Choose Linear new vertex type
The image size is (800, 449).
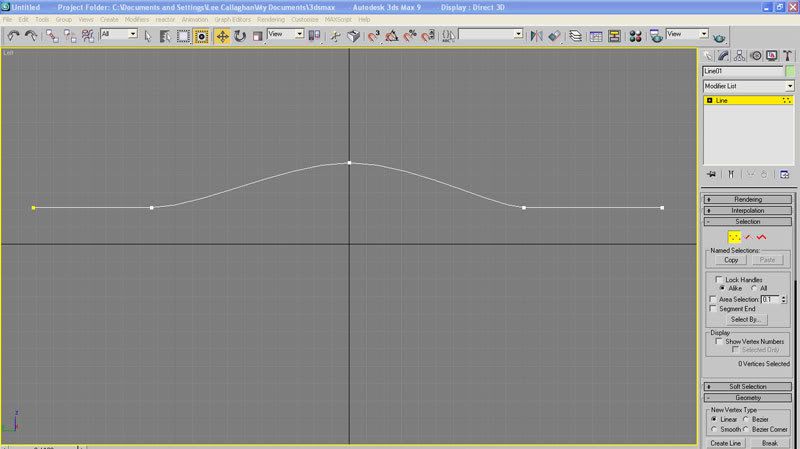pos(714,419)
